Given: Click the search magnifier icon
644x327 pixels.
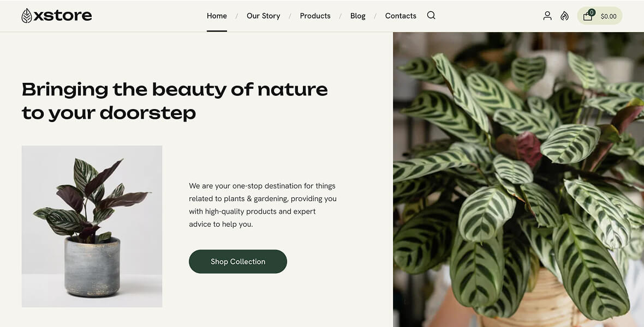Looking at the screenshot, I should pos(431,15).
